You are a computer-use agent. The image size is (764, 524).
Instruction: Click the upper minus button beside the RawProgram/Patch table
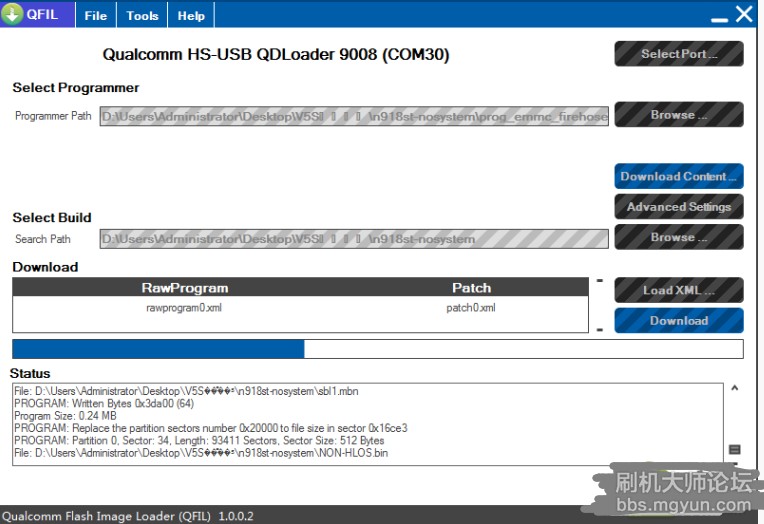tap(600, 280)
